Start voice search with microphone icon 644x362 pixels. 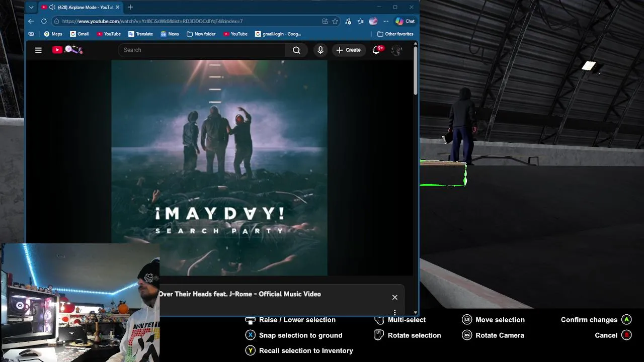click(320, 50)
